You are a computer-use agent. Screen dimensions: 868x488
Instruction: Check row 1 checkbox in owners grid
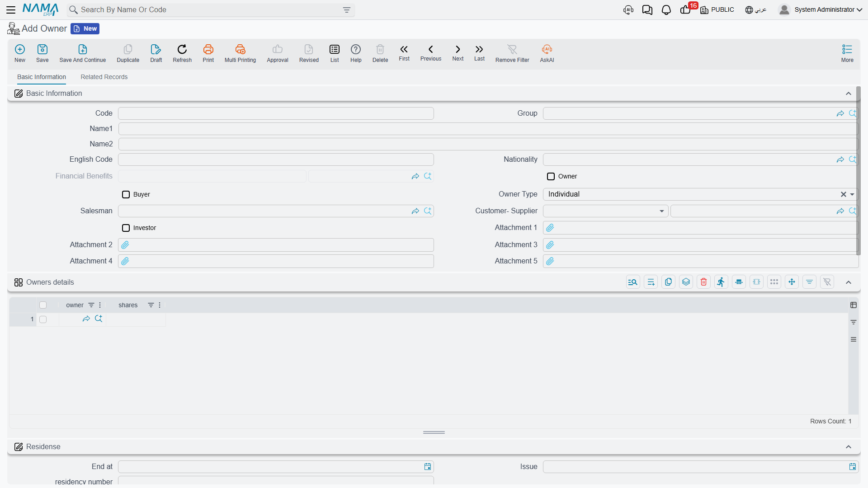(x=43, y=319)
